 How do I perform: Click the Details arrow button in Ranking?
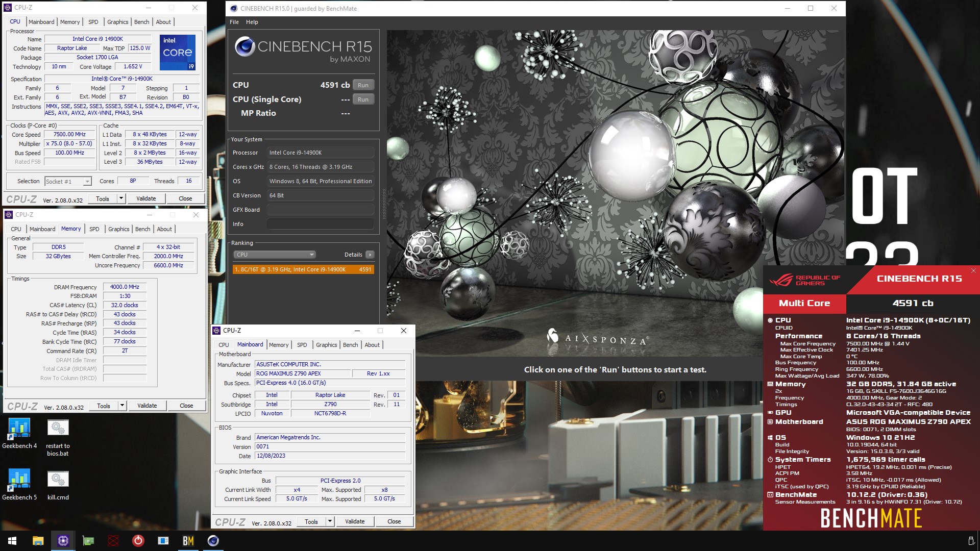pos(370,255)
